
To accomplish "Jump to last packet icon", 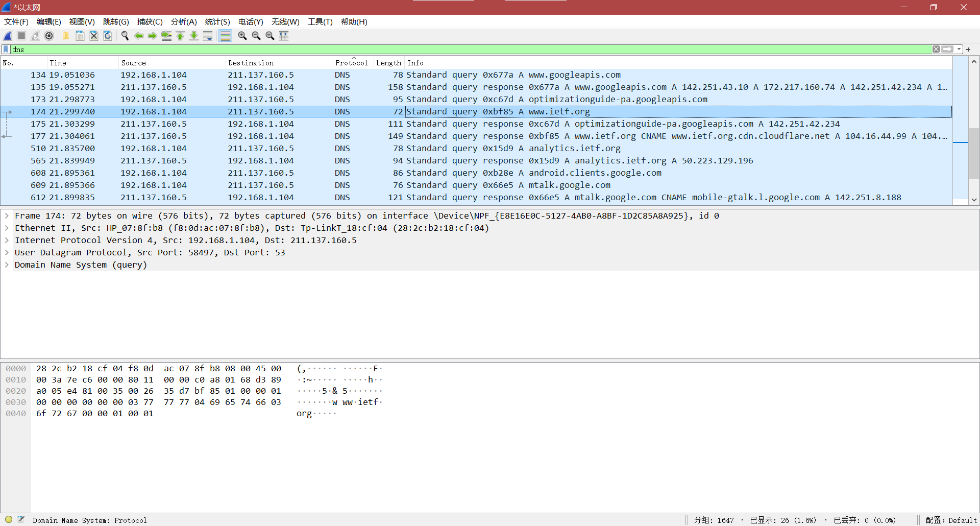I will click(x=194, y=36).
